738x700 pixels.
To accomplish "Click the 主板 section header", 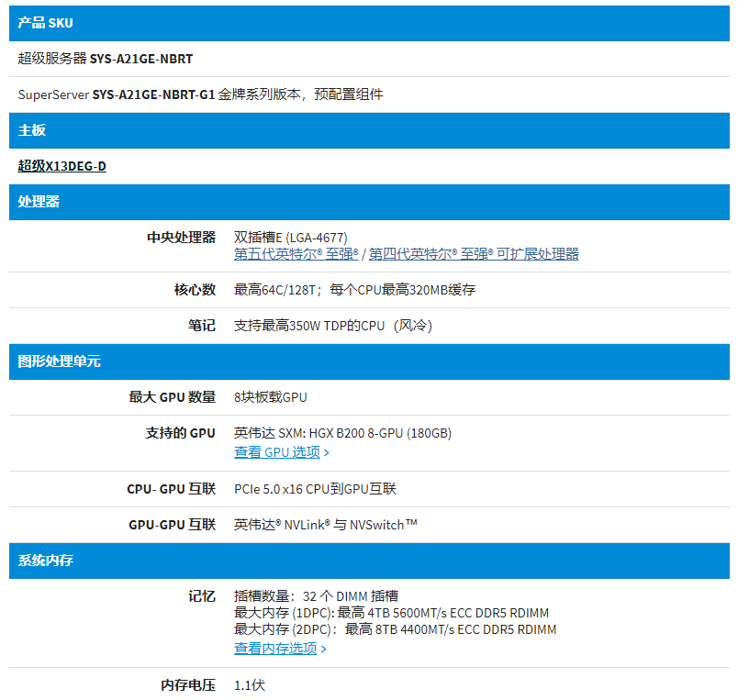I will click(x=370, y=130).
